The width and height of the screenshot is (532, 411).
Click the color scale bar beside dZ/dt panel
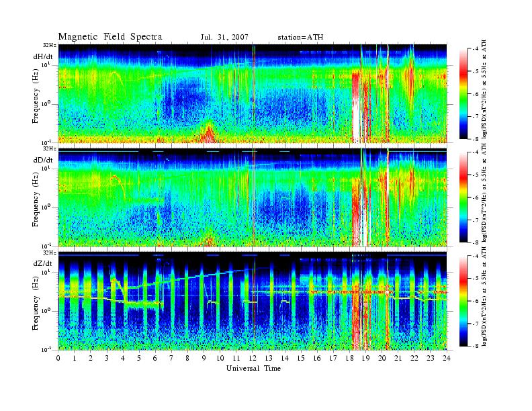(463, 301)
